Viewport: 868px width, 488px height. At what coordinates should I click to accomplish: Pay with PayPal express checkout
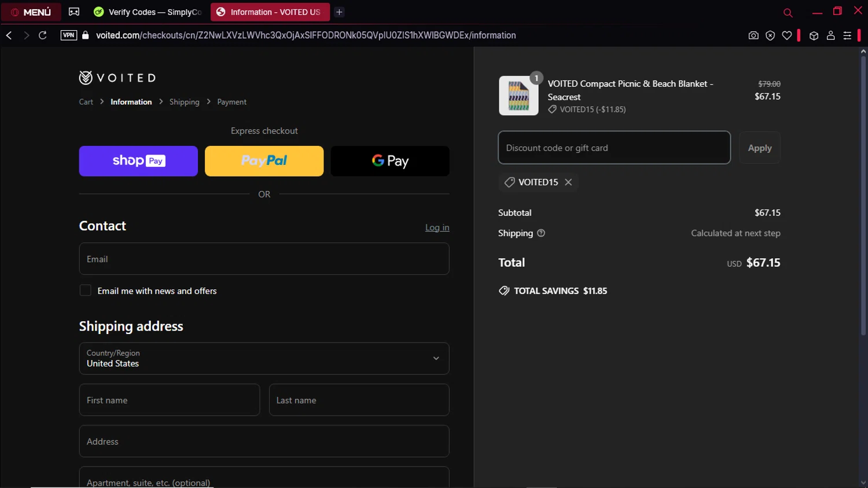pyautogui.click(x=264, y=161)
